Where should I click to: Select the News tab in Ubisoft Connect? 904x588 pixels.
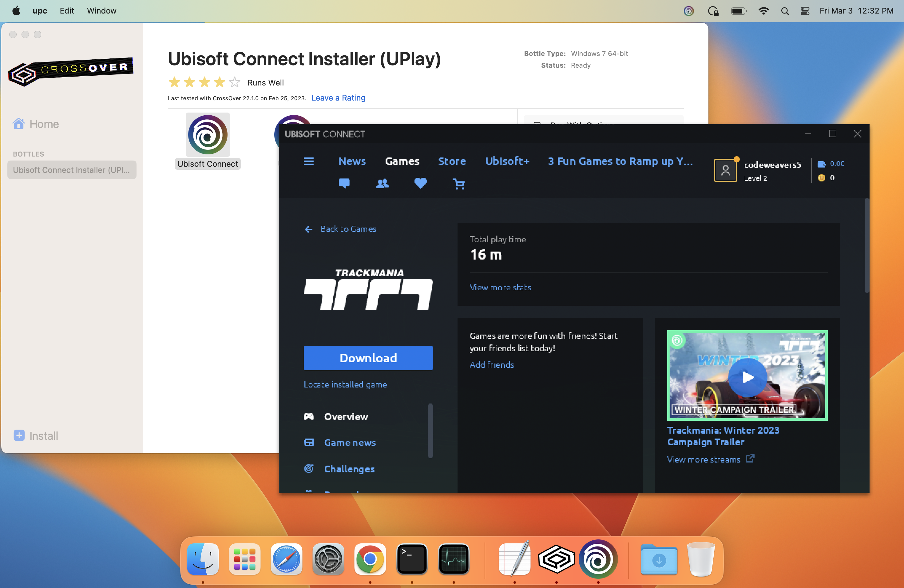pyautogui.click(x=352, y=161)
